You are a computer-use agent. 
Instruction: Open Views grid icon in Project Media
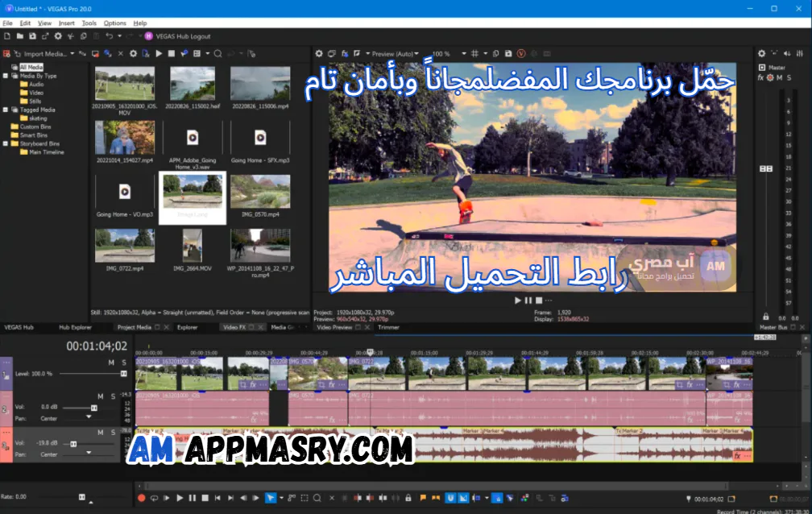click(x=197, y=53)
